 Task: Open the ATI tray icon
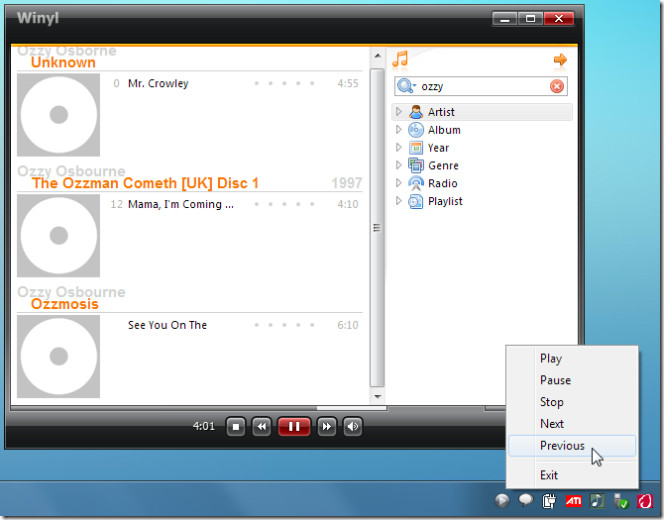point(574,501)
